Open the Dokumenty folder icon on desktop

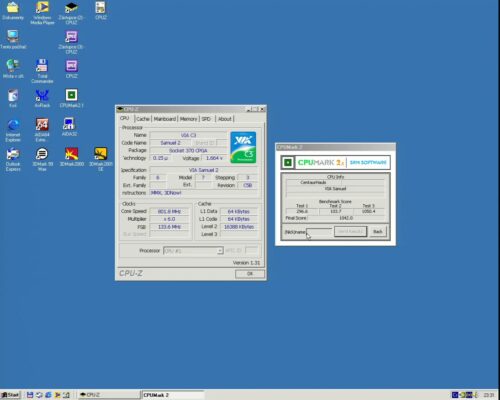13,11
